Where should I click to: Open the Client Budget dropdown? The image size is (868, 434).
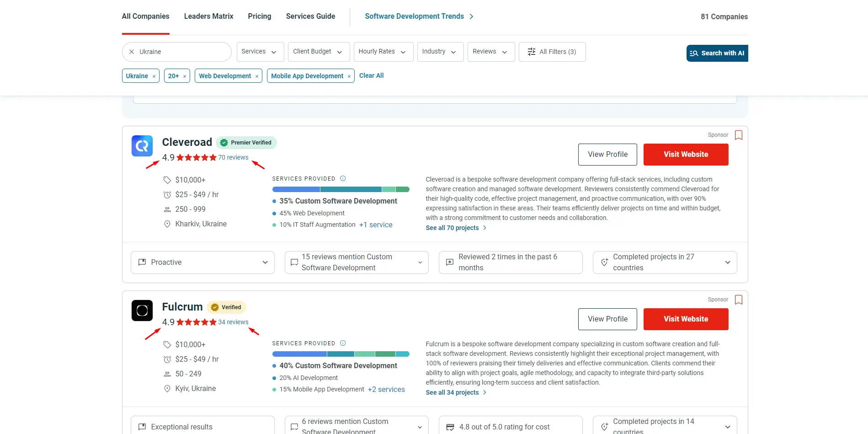[x=319, y=52]
